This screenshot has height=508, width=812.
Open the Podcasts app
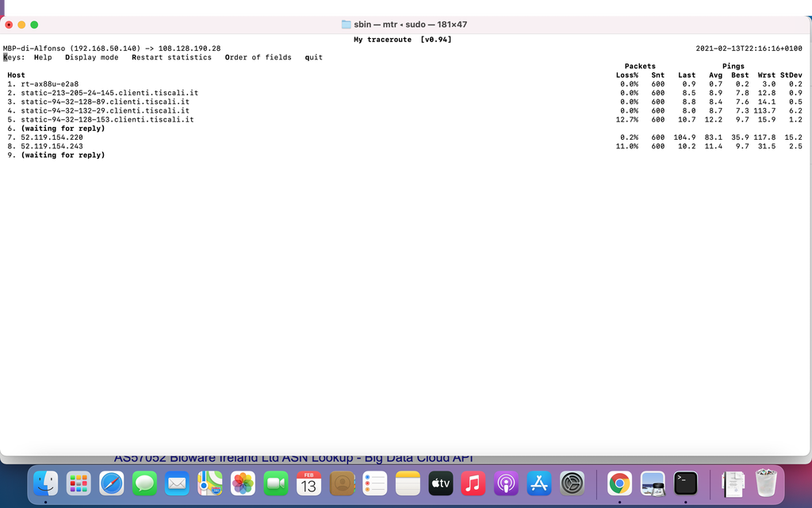click(506, 483)
